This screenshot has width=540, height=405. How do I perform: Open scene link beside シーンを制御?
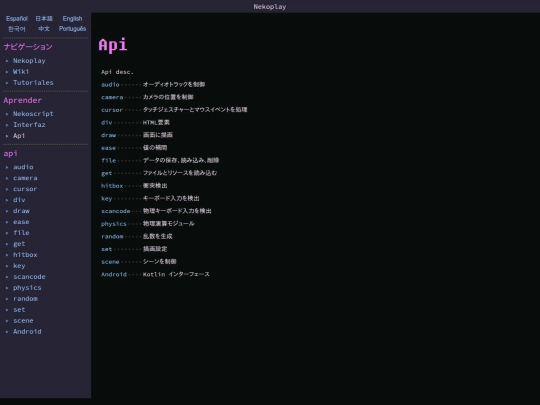(110, 262)
